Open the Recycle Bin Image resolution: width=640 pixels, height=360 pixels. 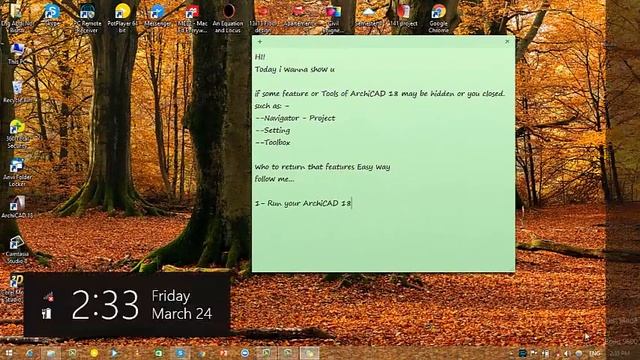[x=17, y=91]
